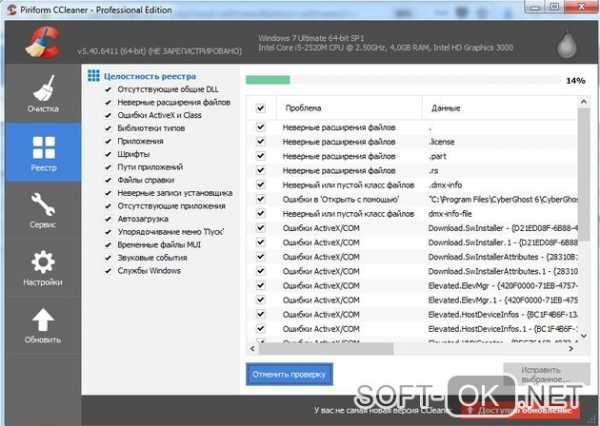Click the Исправить выбранное button
The height and width of the screenshot is (426, 600).
coord(546,374)
